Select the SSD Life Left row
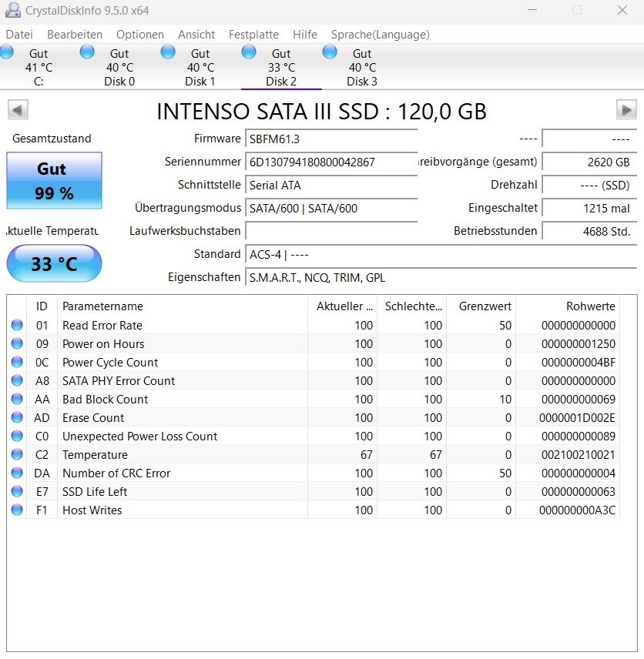644x659 pixels. pos(313,491)
